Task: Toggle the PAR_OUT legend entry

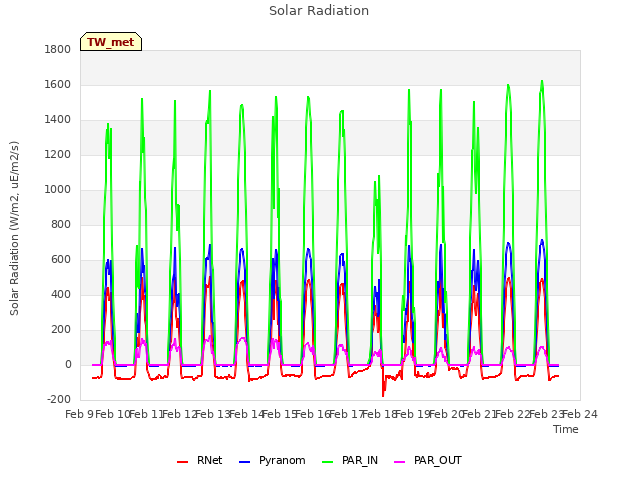Action: coord(428,460)
